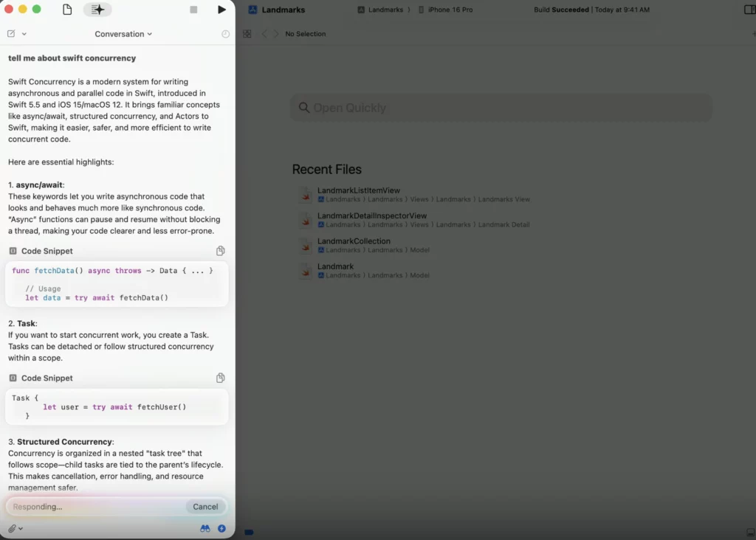Copy the Task code snippet
The image size is (756, 540).
point(220,378)
